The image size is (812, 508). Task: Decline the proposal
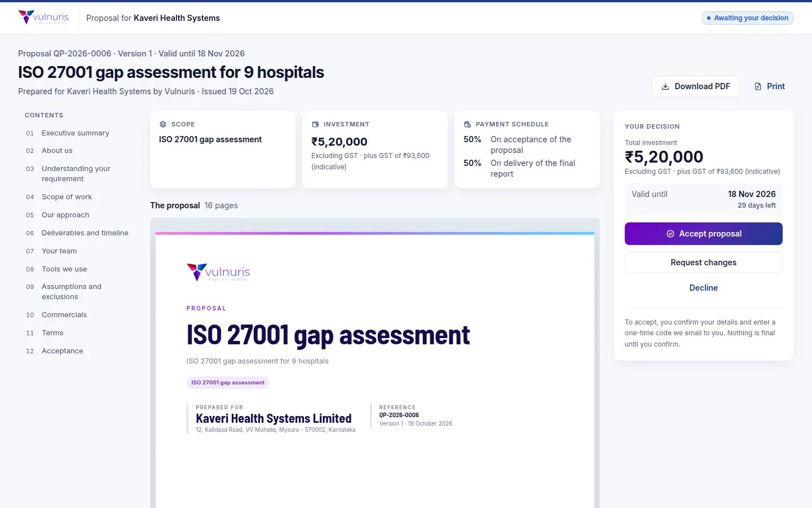(704, 288)
